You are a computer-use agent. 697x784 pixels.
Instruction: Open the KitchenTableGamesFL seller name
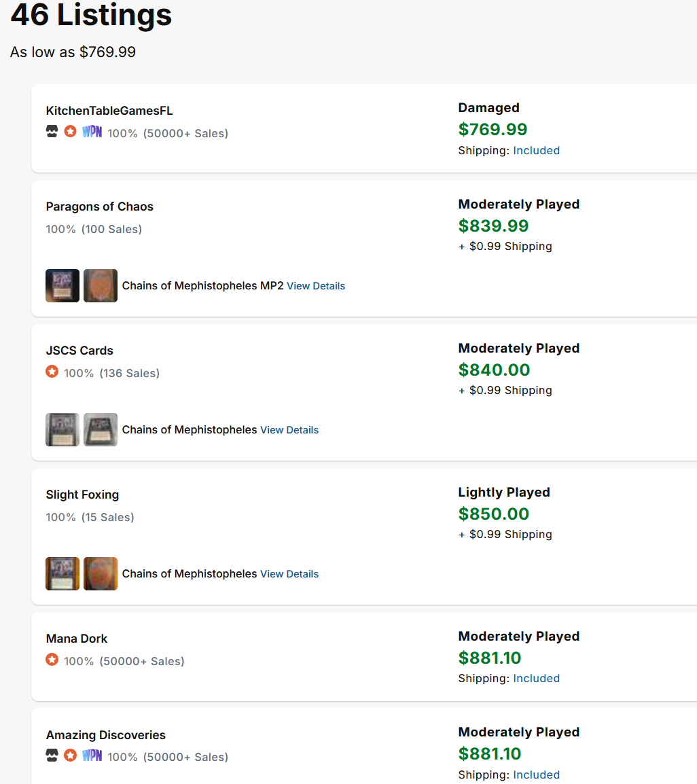(x=109, y=111)
